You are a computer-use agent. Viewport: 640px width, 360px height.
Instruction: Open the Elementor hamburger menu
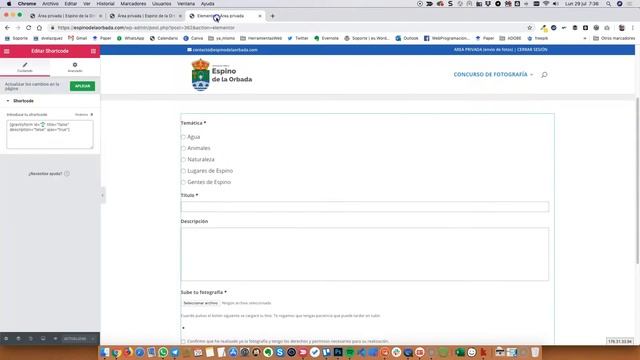click(7, 51)
